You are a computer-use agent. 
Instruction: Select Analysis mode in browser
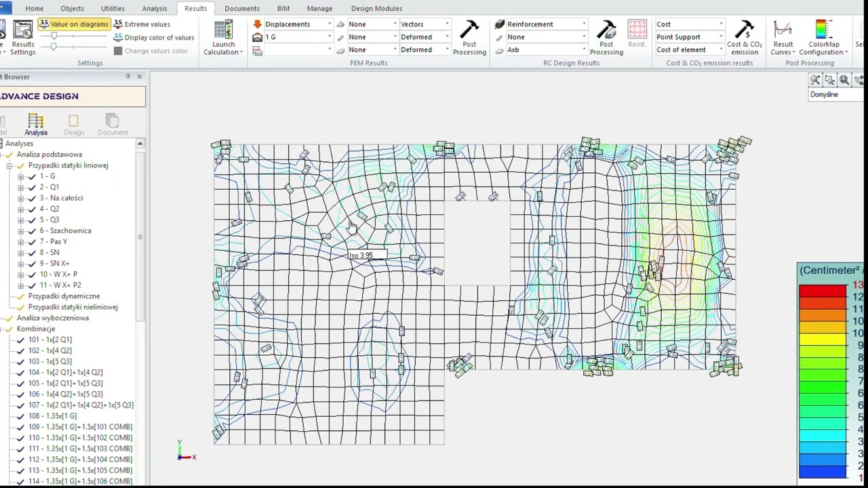click(36, 125)
